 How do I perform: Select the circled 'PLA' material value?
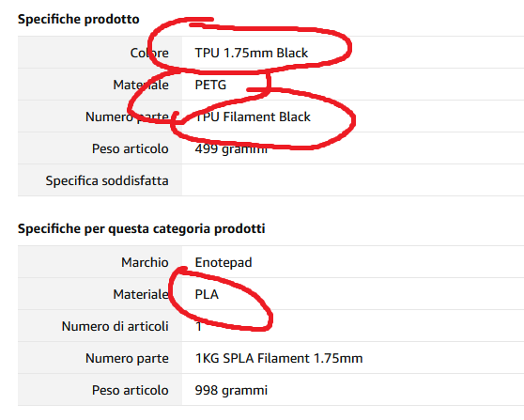[207, 295]
